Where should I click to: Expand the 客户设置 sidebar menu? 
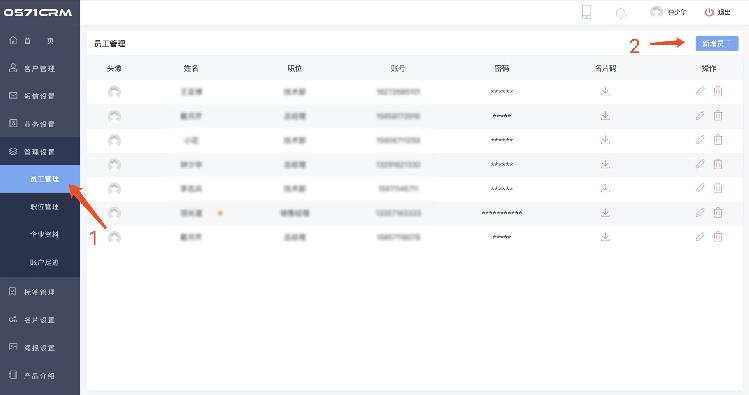pos(40,320)
